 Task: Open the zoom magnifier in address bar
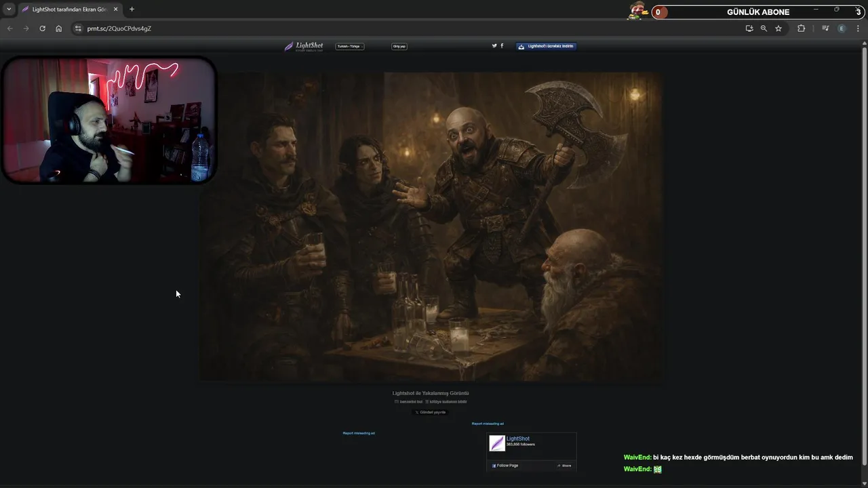coord(764,28)
